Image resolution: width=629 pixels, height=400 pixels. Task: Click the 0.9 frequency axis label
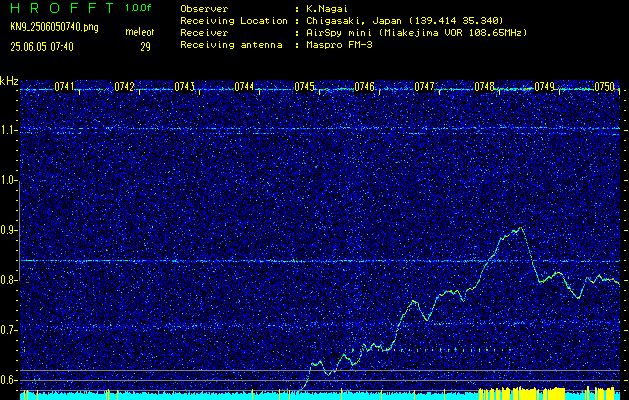pos(8,230)
